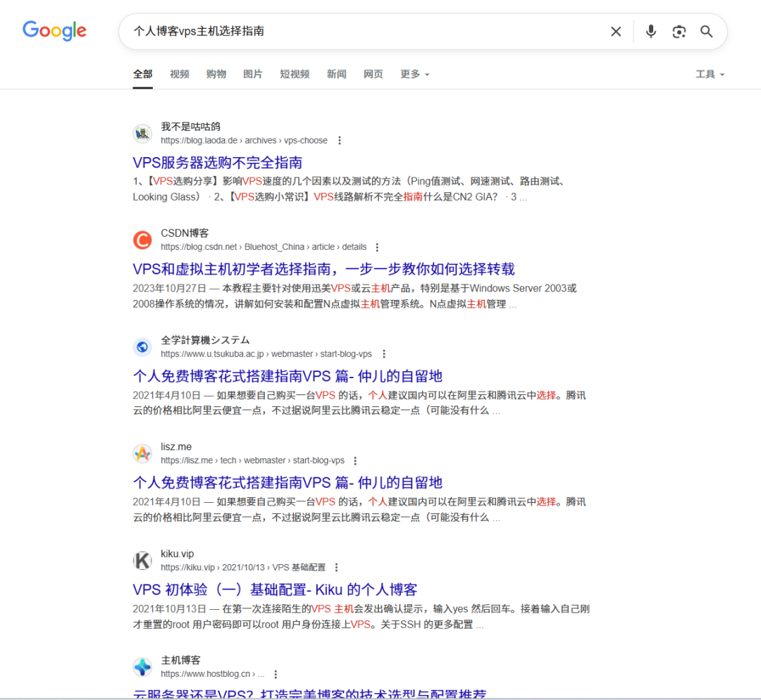
Task: Open 云服务器还是VPS result link
Action: point(309,694)
